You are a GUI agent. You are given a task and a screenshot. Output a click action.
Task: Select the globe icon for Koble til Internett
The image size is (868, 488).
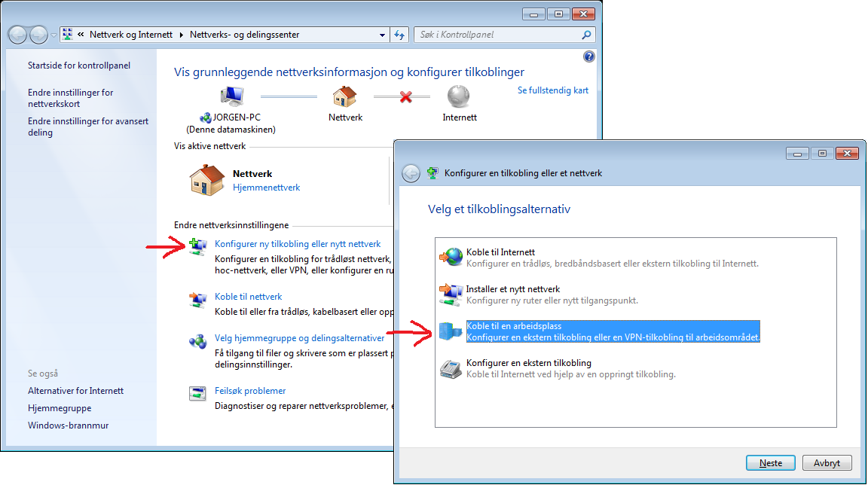[x=451, y=256]
